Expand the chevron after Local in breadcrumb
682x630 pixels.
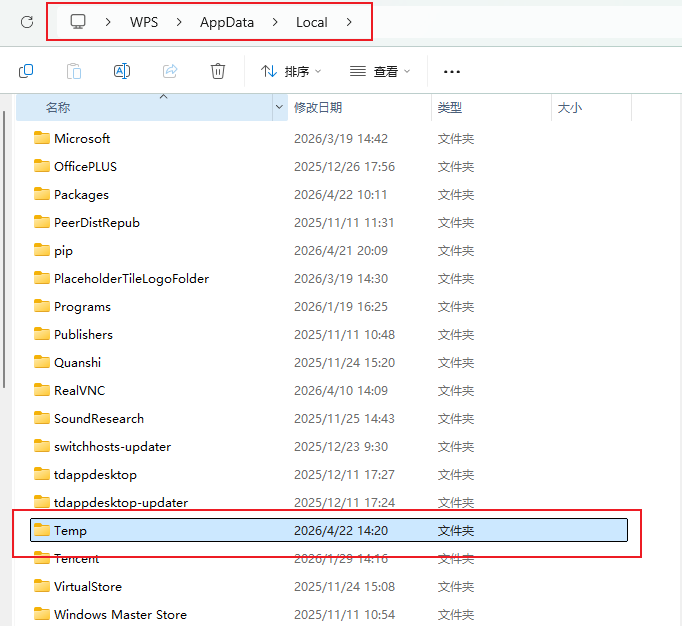[x=349, y=21]
